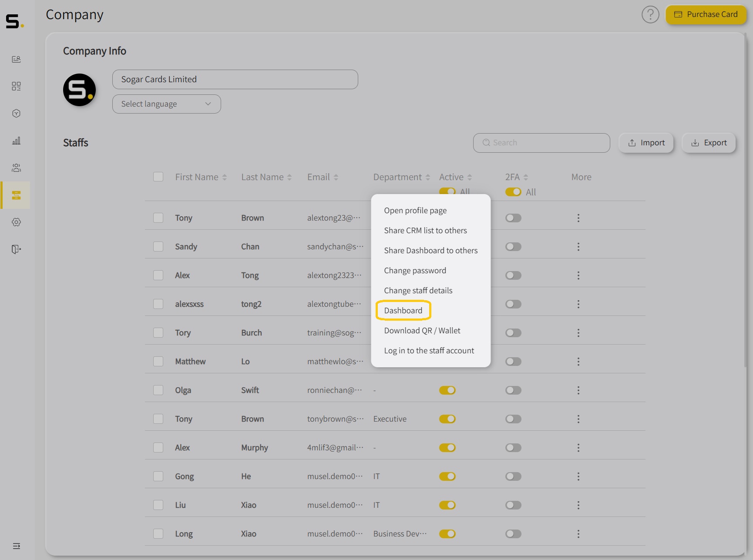Viewport: 753px width, 560px height.
Task: Expand sidebar using bottom menu icon
Action: pos(17,546)
